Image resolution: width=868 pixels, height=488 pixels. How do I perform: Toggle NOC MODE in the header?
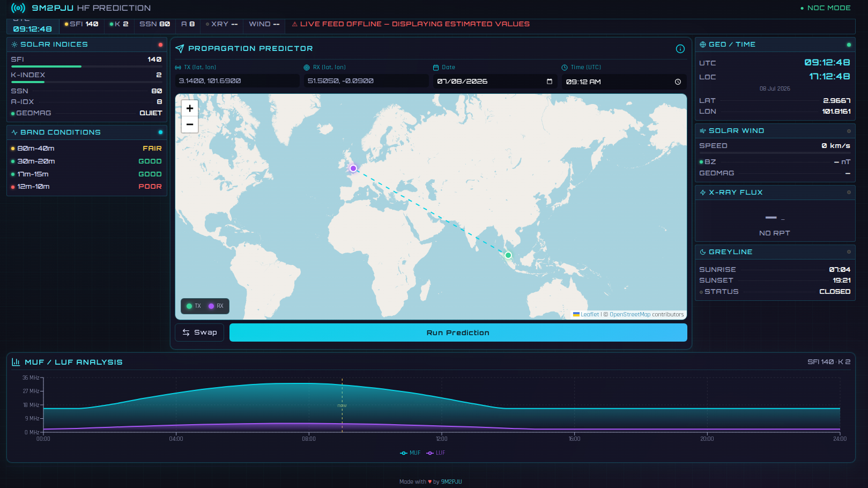(x=825, y=8)
